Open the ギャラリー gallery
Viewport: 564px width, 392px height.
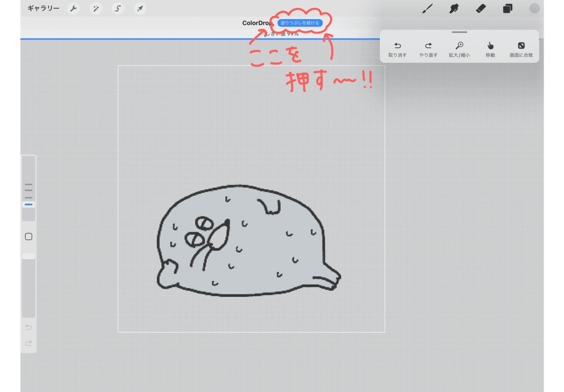click(43, 8)
